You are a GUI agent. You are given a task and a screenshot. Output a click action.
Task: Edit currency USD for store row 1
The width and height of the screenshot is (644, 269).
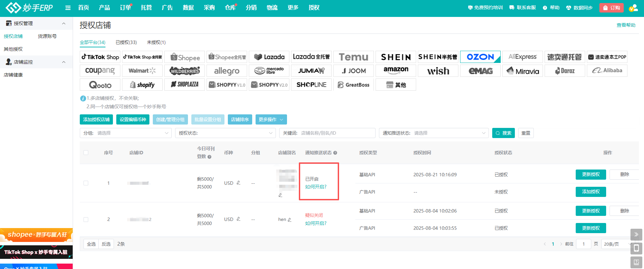point(239,183)
